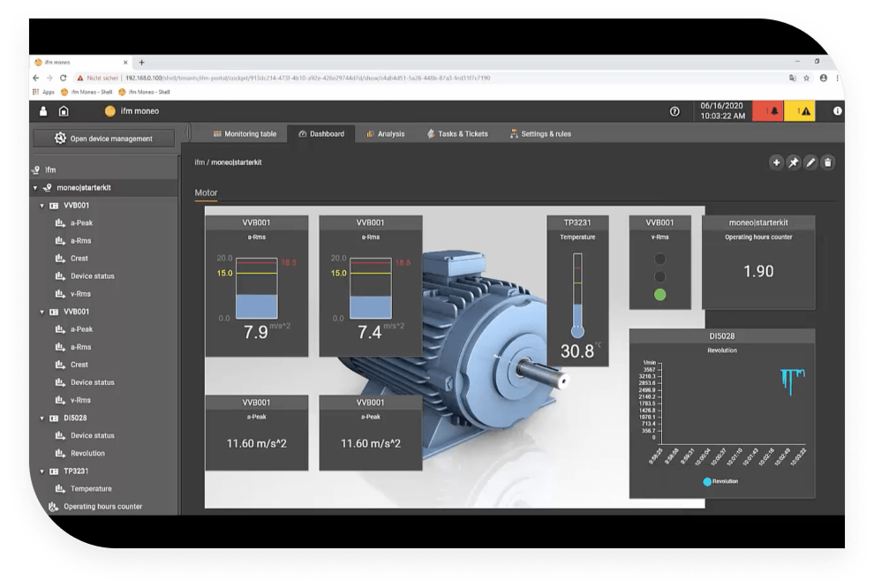Click the Not secure warning icon
Viewport: 874px width, 588px height.
[80, 78]
